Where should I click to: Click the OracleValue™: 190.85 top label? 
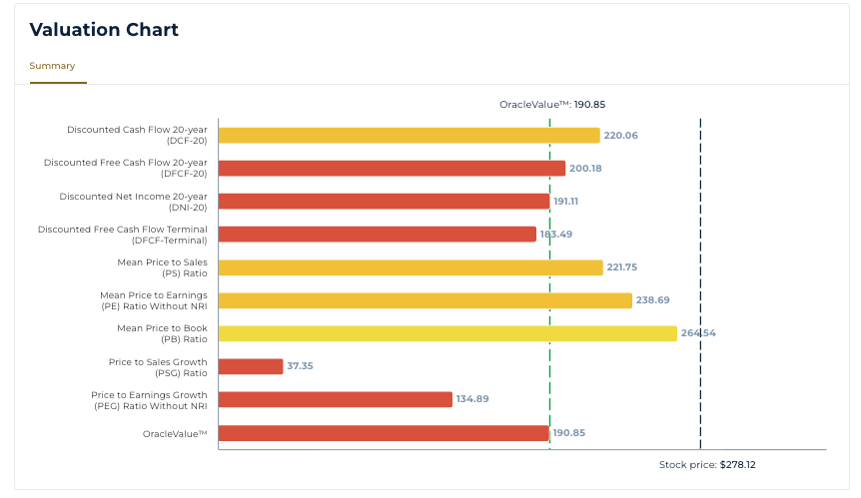552,104
